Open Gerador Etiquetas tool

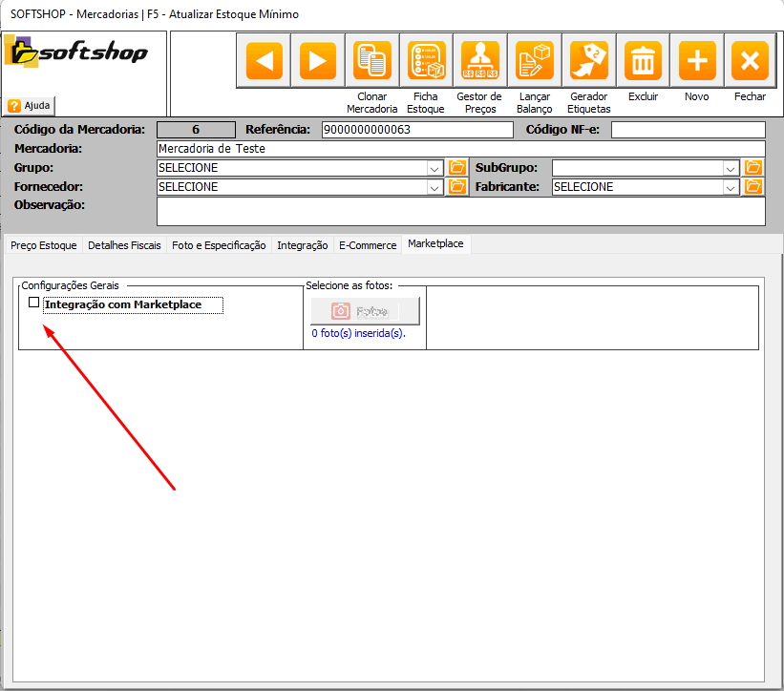coord(588,61)
